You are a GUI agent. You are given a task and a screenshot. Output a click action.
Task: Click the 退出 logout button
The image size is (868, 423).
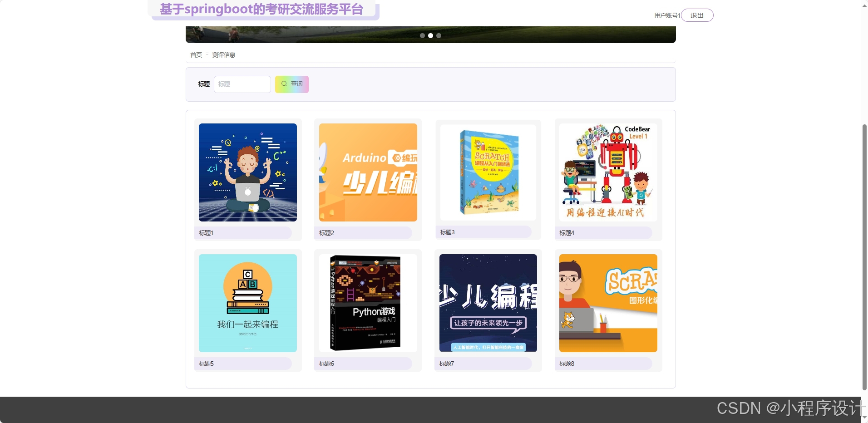tap(697, 15)
